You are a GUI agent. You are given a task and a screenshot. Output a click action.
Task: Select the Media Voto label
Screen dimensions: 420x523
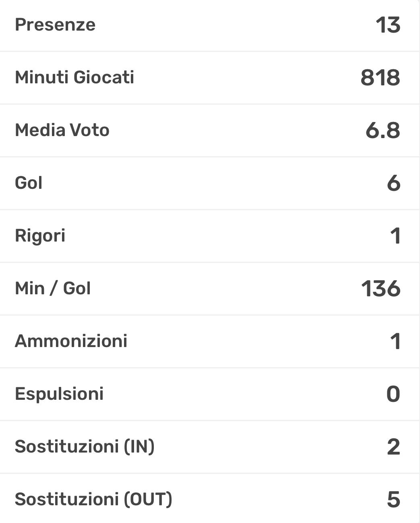62,130
